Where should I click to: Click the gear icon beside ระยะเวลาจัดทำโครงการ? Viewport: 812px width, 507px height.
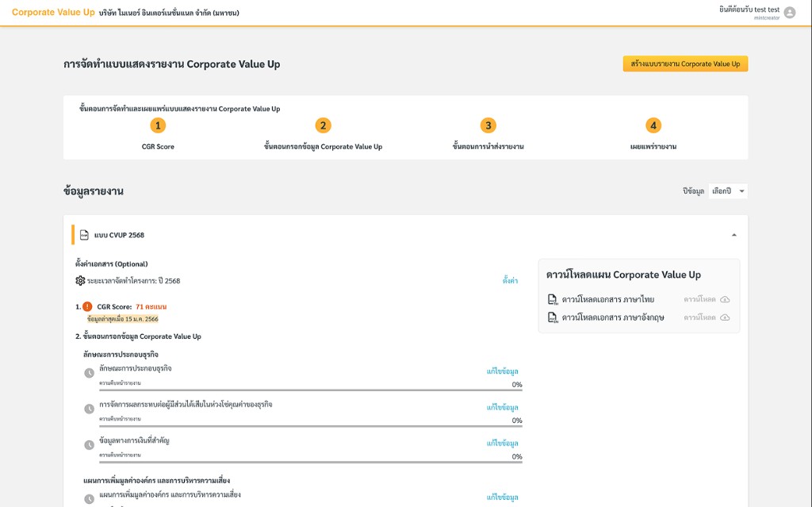coord(80,280)
